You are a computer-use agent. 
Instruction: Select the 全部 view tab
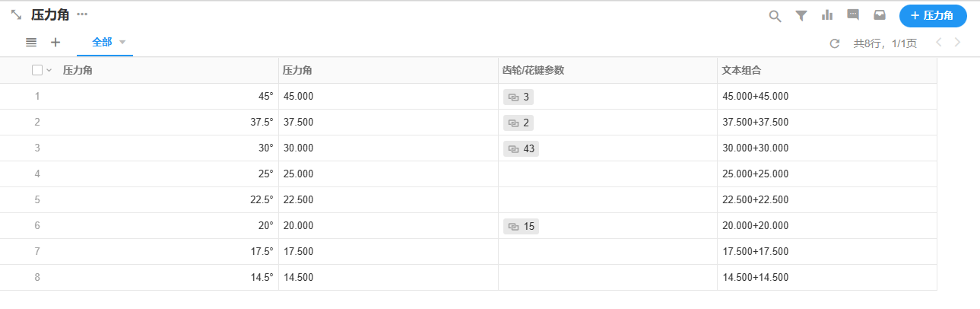102,43
